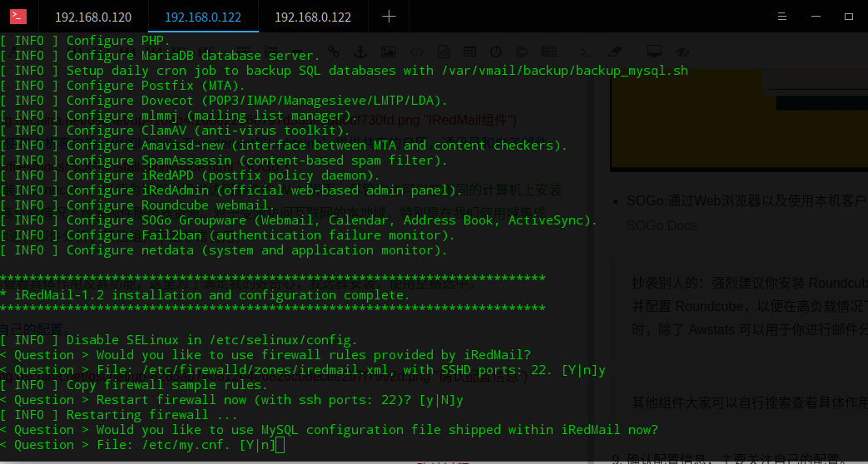Click the question about iRedMail firewall rules
This screenshot has width=868, height=464.
click(265, 354)
